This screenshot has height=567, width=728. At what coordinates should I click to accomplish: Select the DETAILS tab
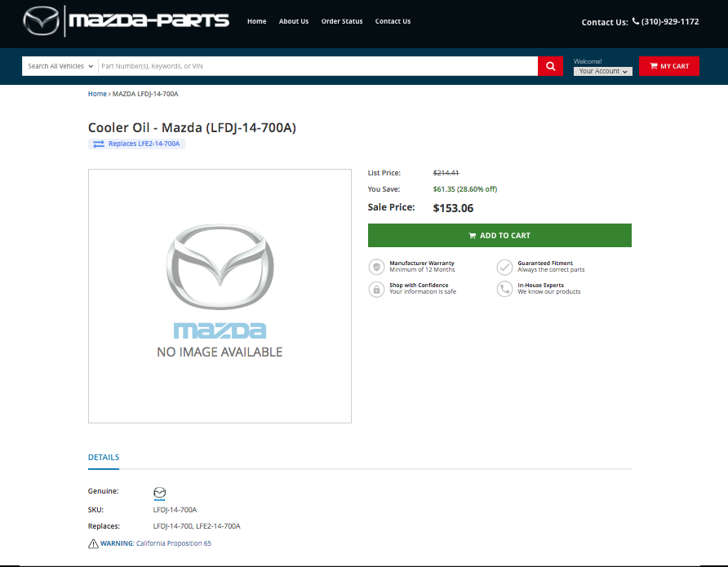tap(104, 458)
